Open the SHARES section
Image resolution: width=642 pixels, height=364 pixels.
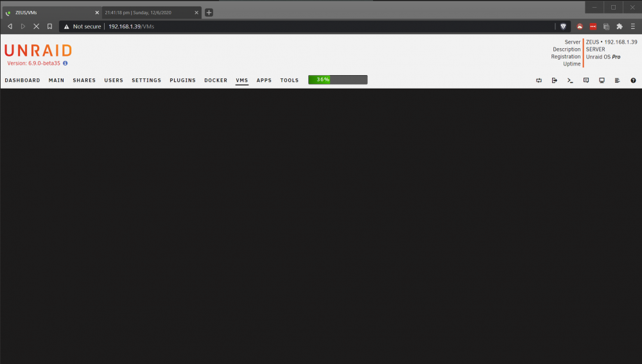click(x=84, y=80)
